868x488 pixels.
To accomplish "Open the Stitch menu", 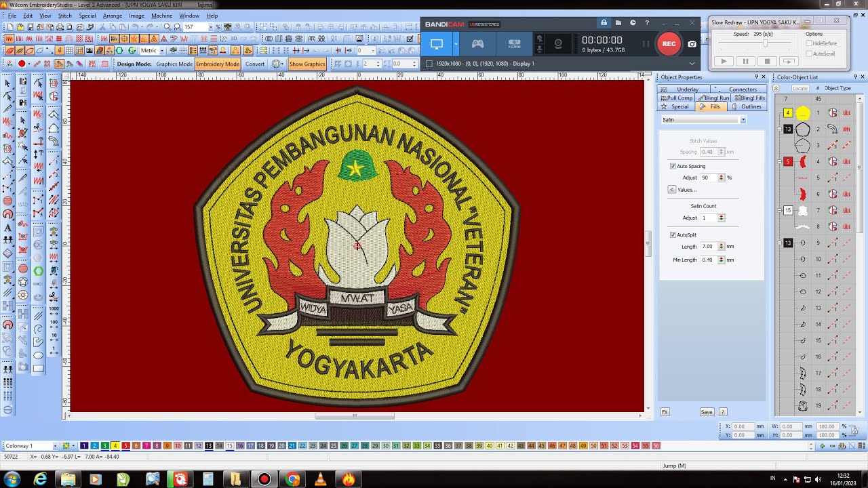I will [x=64, y=16].
